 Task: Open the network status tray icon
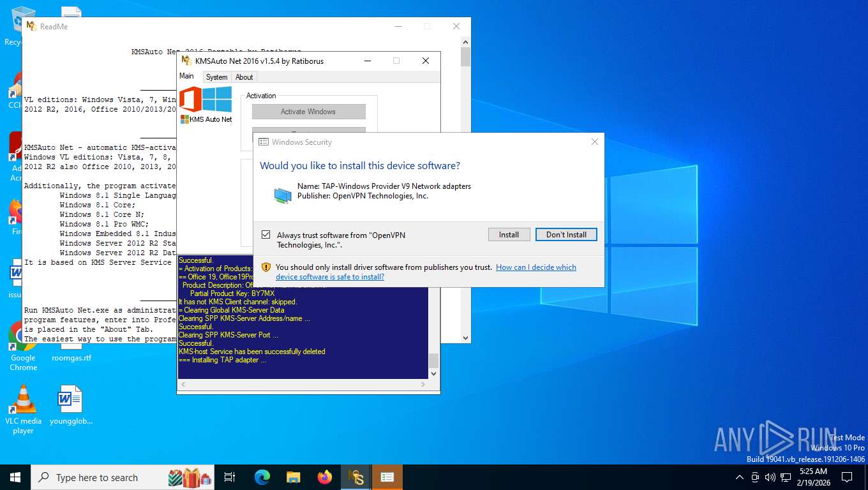pos(786,477)
